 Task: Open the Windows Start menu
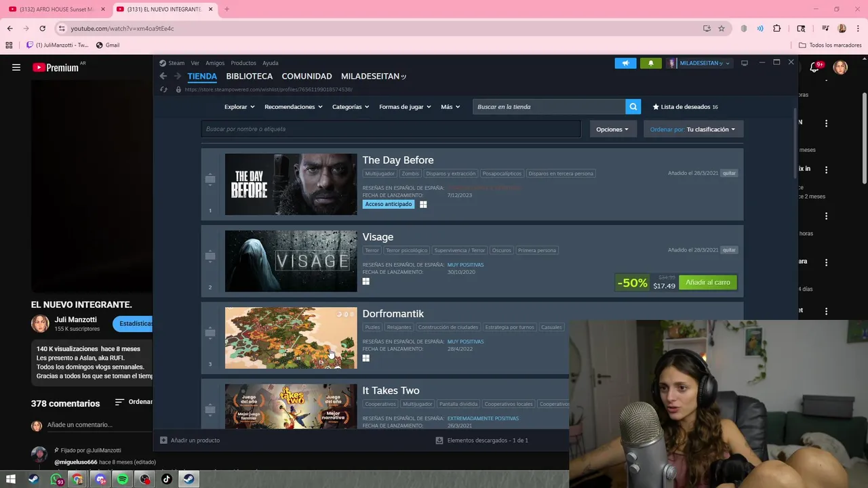pos(11,479)
